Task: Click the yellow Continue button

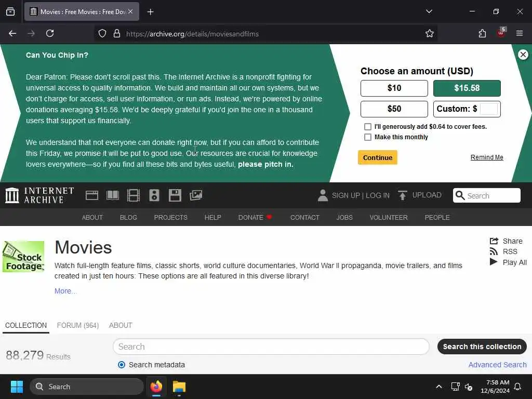Action: [x=378, y=157]
